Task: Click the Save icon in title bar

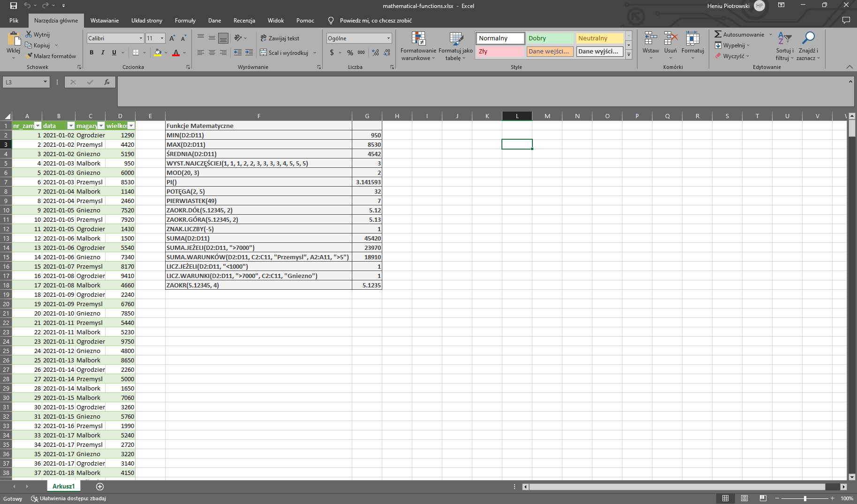Action: coord(14,6)
